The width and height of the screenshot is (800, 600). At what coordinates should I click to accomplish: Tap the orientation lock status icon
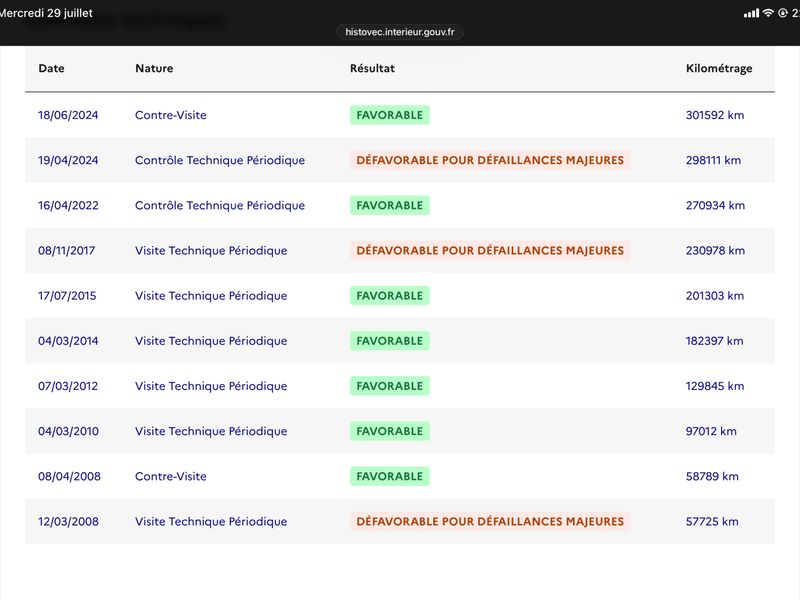point(783,13)
